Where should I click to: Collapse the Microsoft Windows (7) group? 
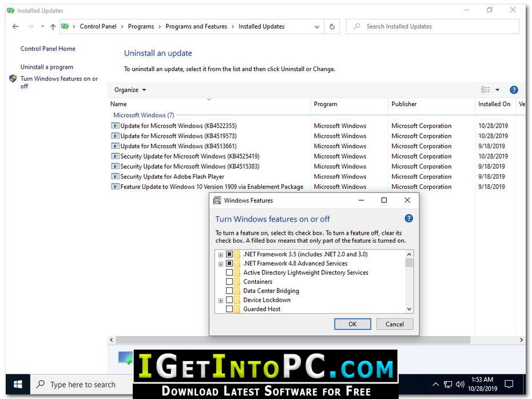tap(144, 115)
